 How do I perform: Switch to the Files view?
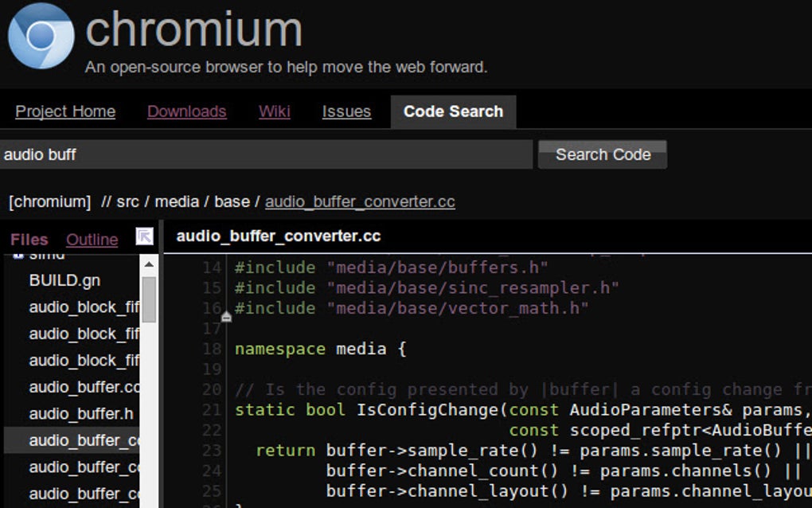(29, 240)
